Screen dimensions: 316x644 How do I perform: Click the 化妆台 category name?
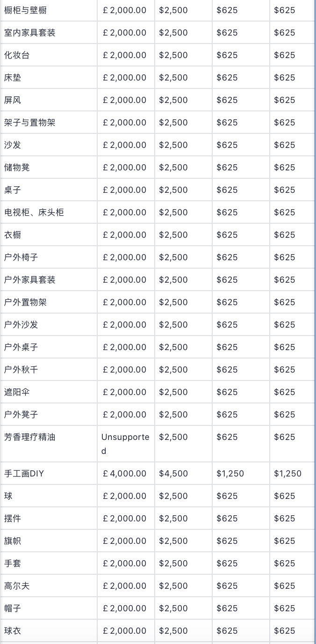click(x=17, y=55)
